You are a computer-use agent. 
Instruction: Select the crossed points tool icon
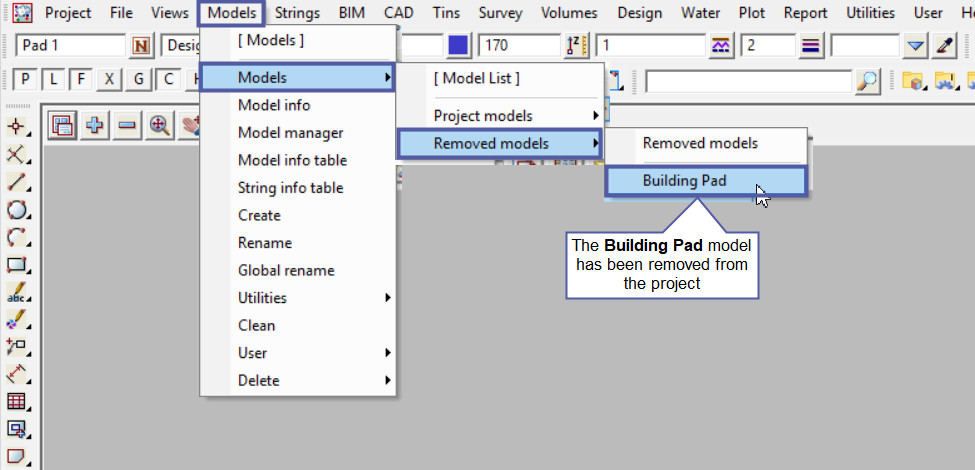17,154
